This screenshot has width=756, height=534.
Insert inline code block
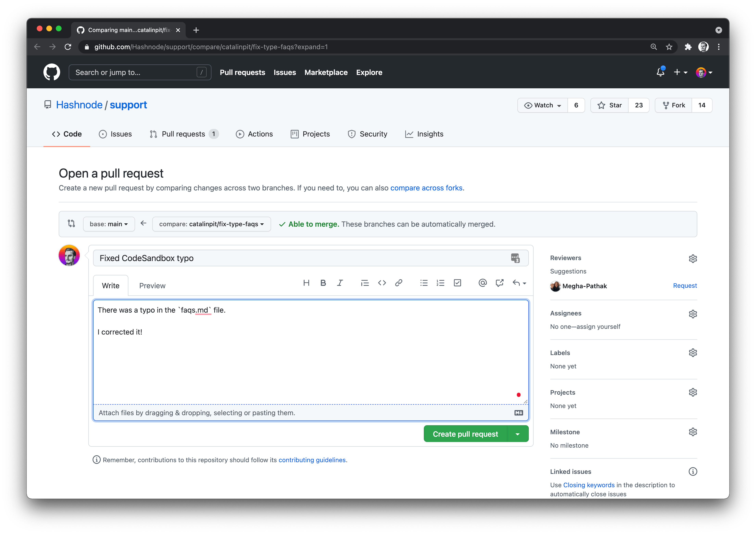(382, 283)
